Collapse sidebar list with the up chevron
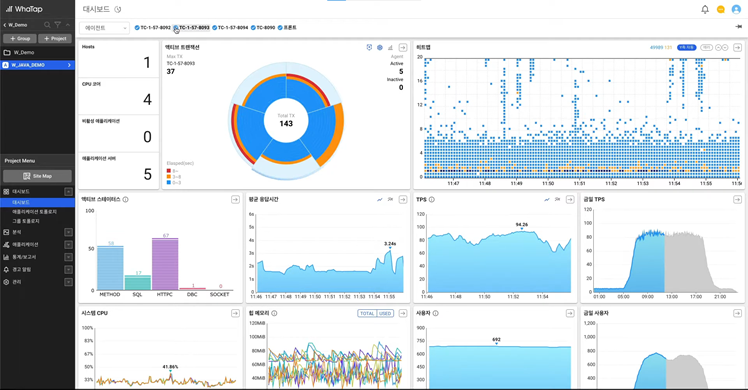748x390 pixels. (x=68, y=25)
